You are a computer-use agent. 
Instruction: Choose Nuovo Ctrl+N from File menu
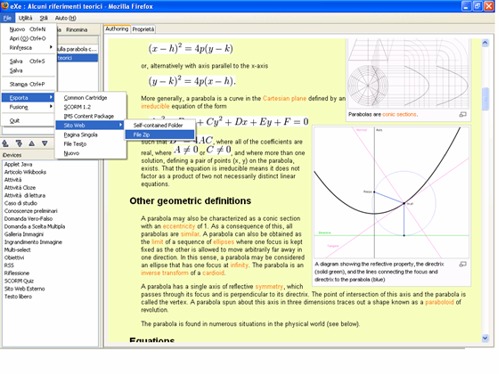(28, 29)
